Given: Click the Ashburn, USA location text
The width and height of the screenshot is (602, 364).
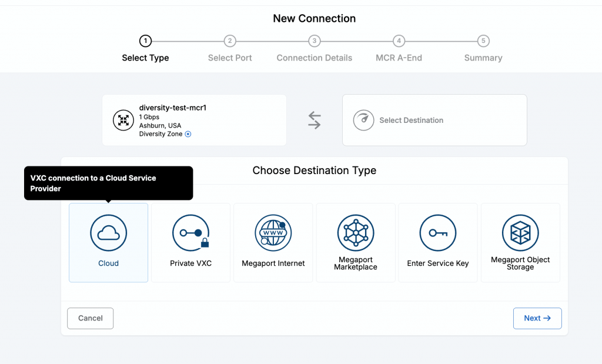Looking at the screenshot, I should [160, 126].
